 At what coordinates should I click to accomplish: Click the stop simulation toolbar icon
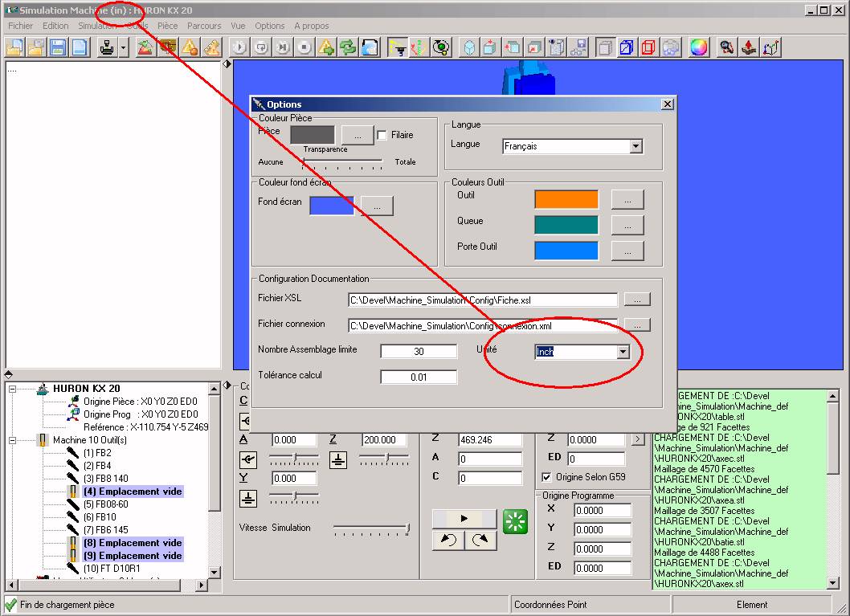coord(304,47)
